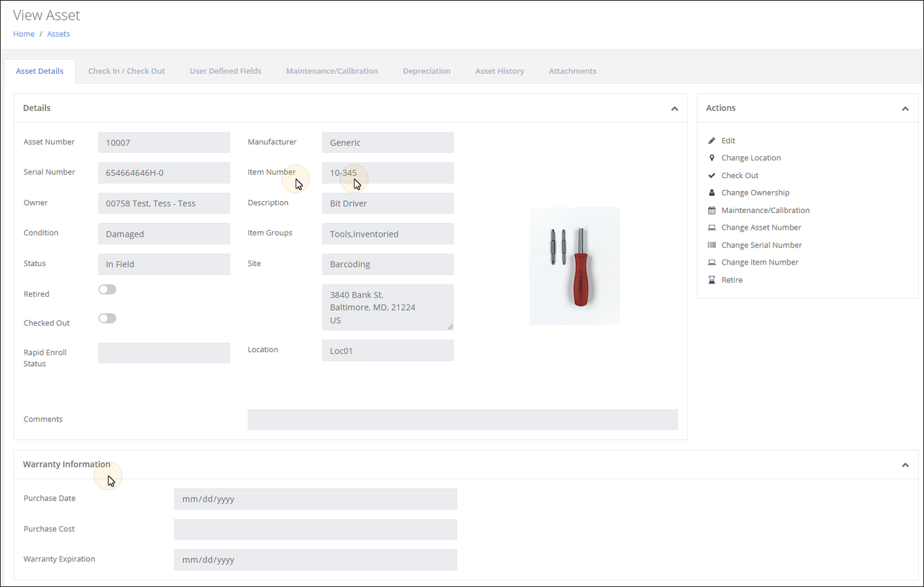Click the Comments text field

pyautogui.click(x=463, y=419)
